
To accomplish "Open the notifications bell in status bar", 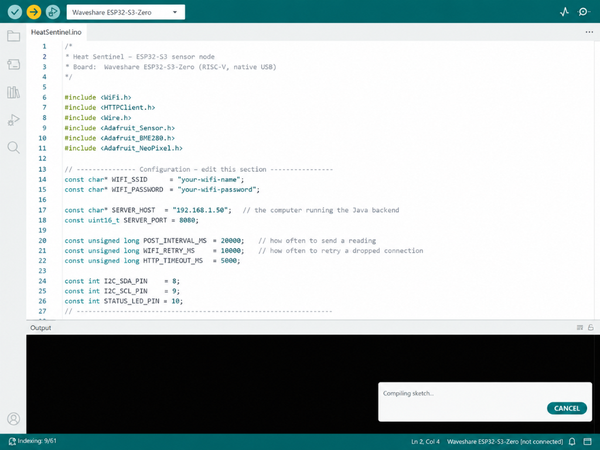I will click(572, 442).
